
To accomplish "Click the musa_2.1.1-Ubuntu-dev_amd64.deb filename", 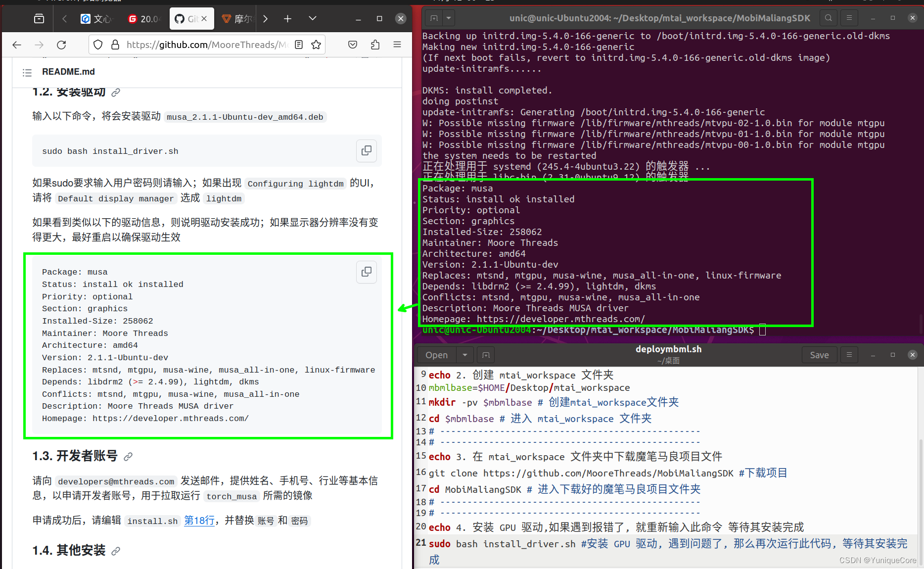I will pos(245,117).
